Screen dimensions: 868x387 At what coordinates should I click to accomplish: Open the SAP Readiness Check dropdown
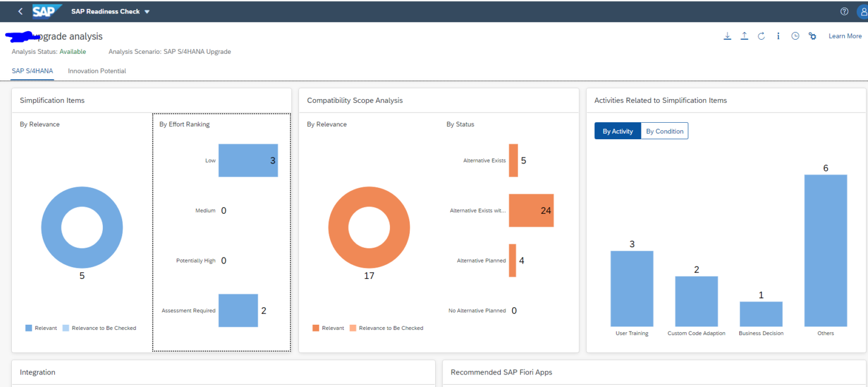[110, 11]
